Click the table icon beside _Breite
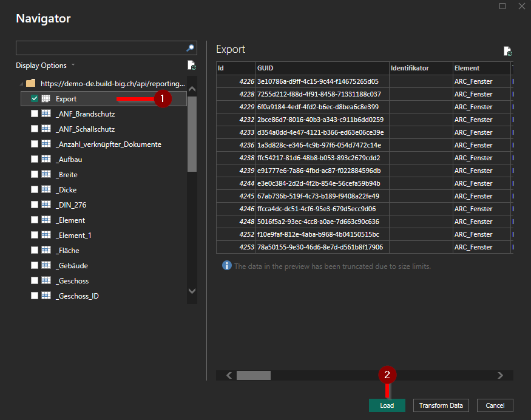 [46, 174]
